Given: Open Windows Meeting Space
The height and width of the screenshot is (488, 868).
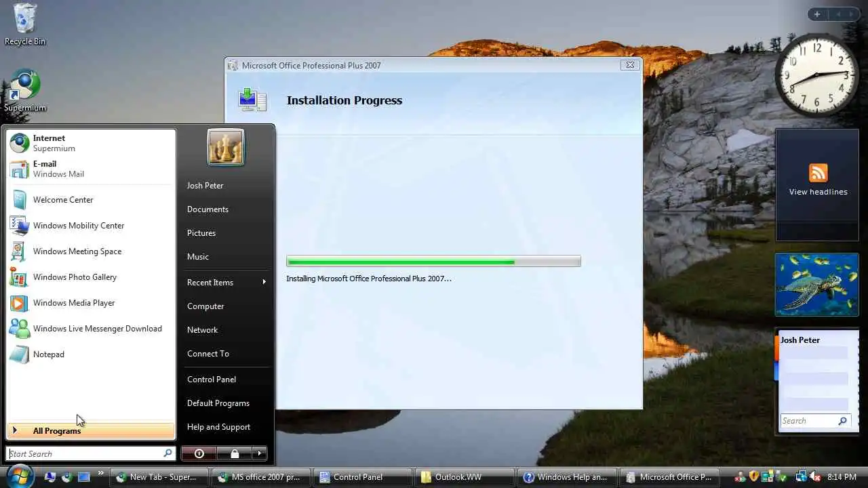Looking at the screenshot, I should (x=91, y=251).
